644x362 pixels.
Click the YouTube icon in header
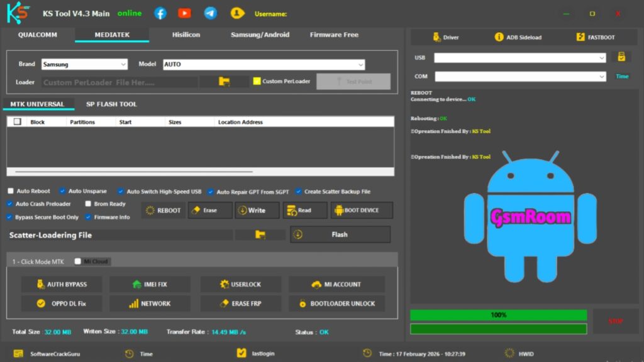(x=184, y=13)
